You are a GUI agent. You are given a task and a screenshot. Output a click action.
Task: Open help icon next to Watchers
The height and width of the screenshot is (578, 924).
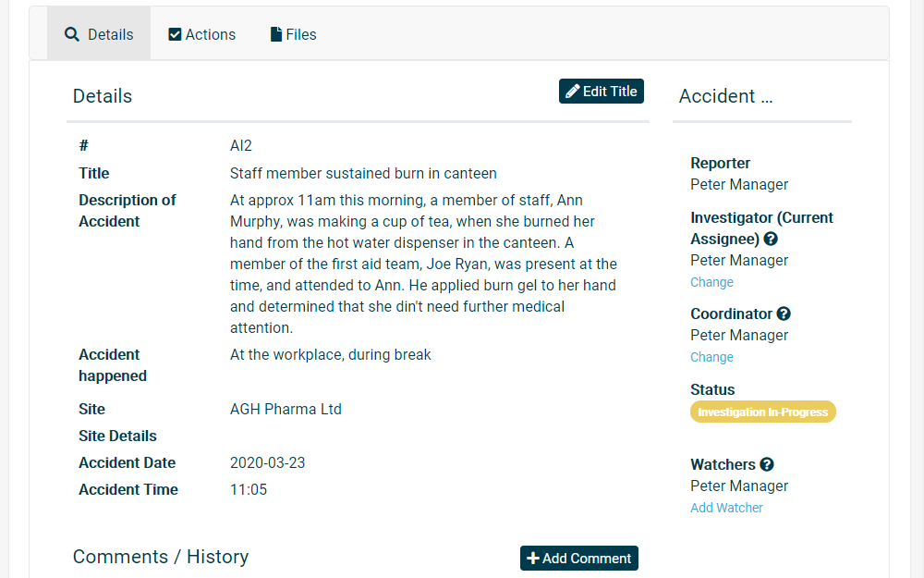click(766, 465)
